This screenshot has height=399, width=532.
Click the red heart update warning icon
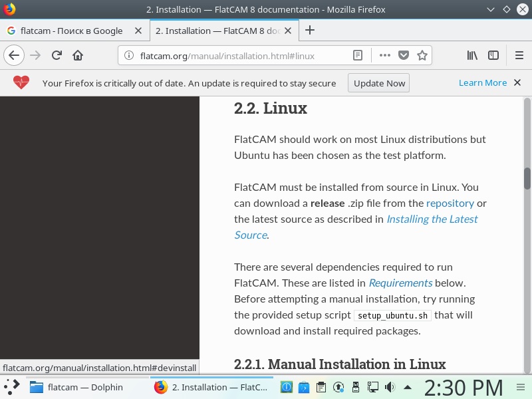(x=21, y=82)
